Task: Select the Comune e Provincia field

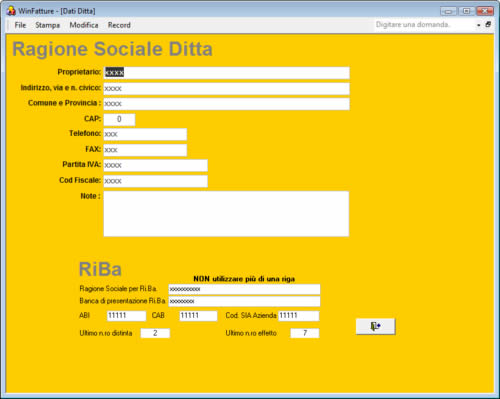Action: [x=226, y=104]
